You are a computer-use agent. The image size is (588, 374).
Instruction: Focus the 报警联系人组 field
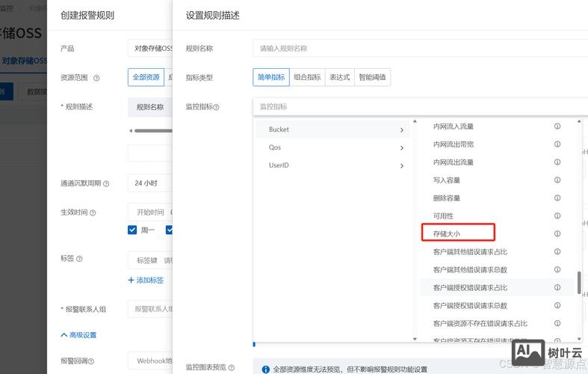coord(150,309)
